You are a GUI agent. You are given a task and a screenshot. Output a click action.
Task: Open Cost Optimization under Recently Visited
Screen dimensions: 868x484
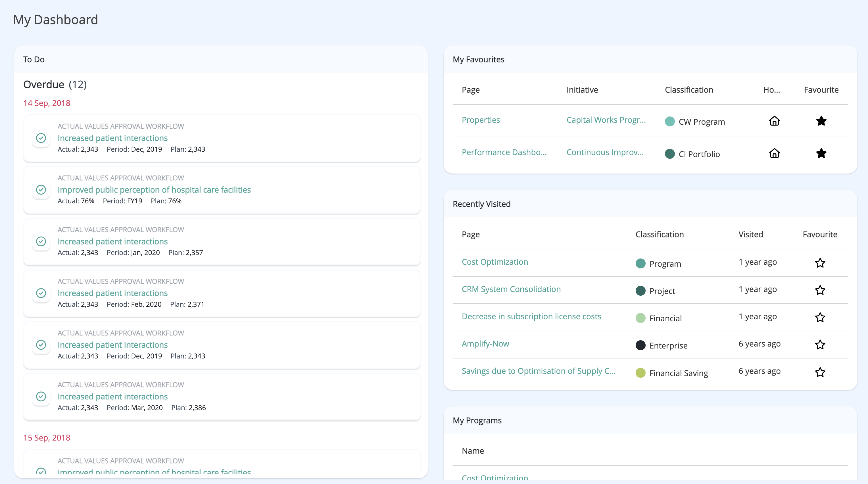495,262
